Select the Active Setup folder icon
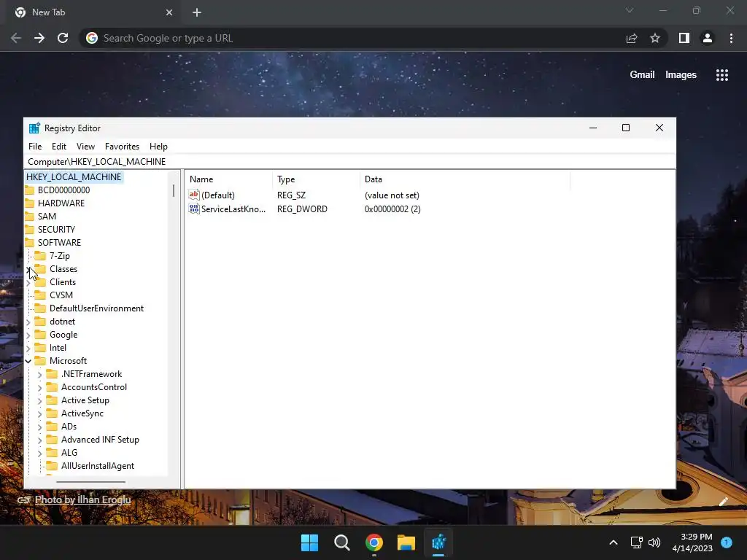 pos(52,400)
